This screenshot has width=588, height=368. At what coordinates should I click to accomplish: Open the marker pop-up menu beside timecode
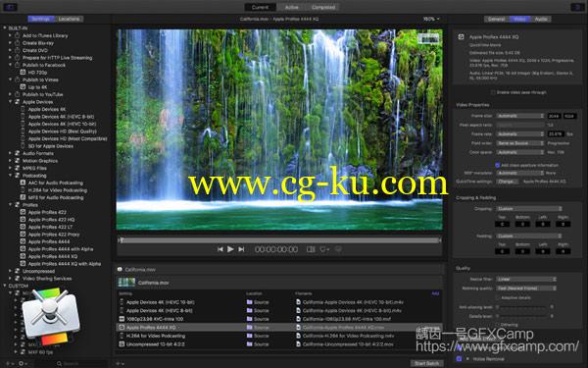click(324, 249)
